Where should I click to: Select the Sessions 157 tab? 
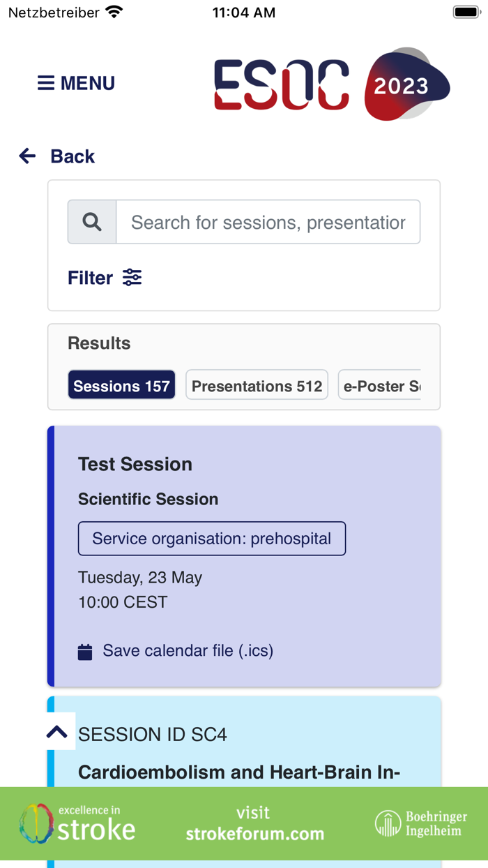(x=121, y=386)
